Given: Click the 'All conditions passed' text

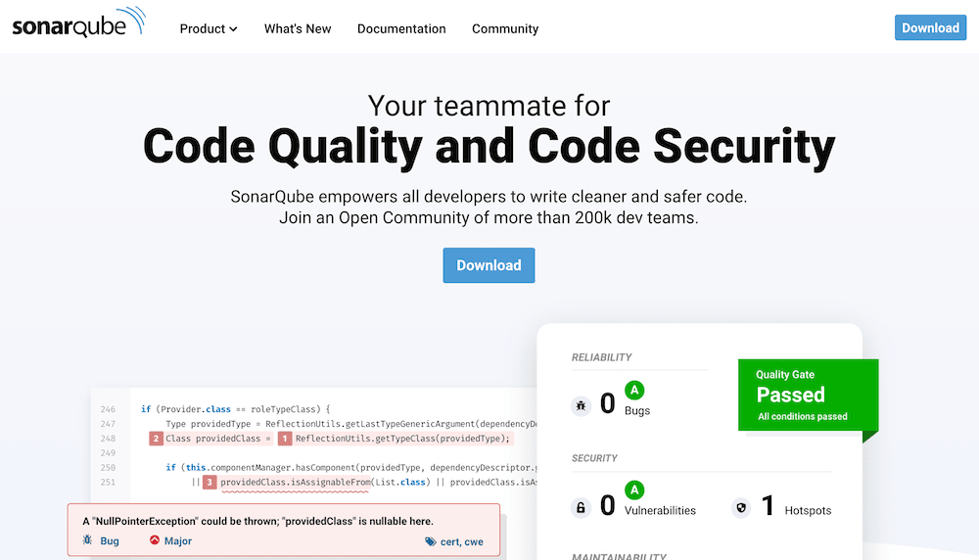Looking at the screenshot, I should (803, 416).
